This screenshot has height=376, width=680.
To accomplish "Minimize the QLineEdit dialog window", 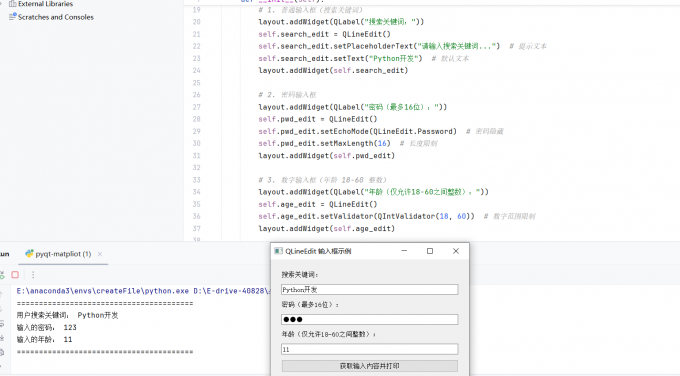I will coord(404,251).
